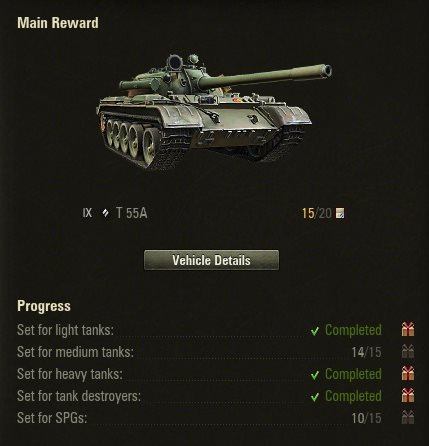This screenshot has width=429, height=446.
Task: Click the T 55A tank image
Action: pos(213,113)
